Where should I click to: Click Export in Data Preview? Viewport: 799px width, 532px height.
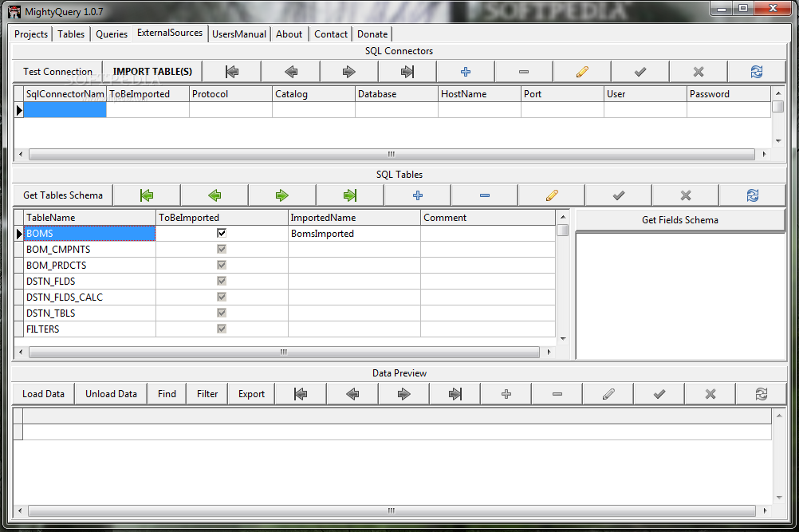click(251, 394)
